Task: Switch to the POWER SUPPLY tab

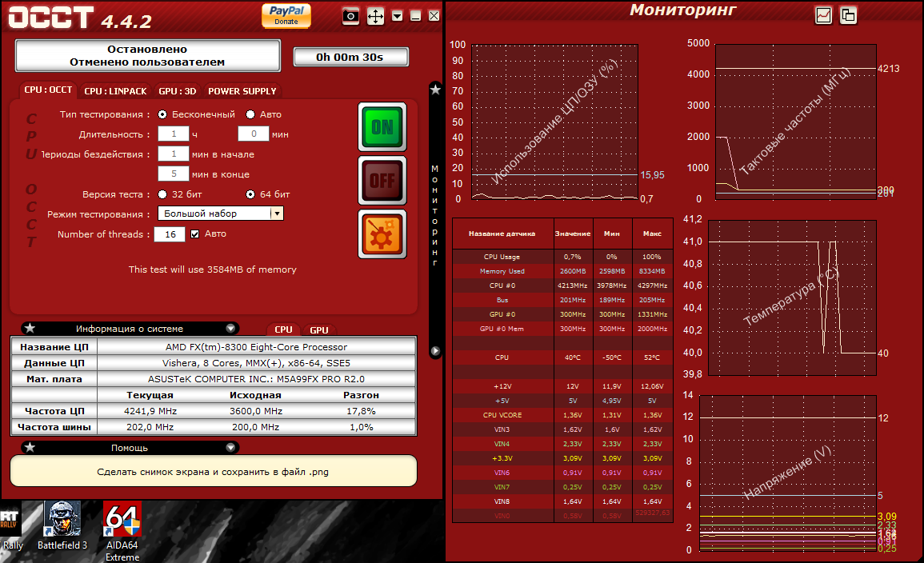Action: coord(242,91)
